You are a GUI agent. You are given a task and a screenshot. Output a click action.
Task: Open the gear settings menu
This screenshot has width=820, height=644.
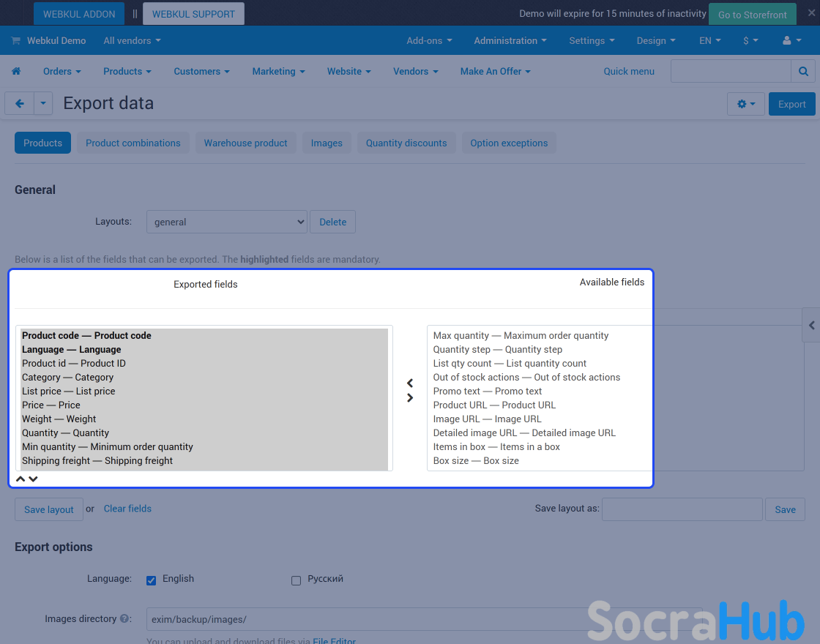(745, 104)
